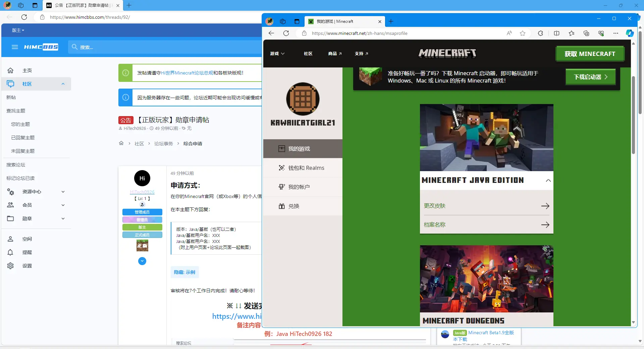Image resolution: width=644 pixels, height=349 pixels.
Task: Click the 下载启动器 button
Action: (590, 77)
